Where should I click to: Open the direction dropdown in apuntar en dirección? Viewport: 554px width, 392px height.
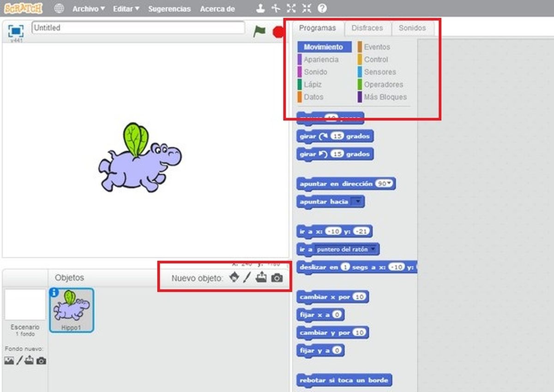click(387, 184)
